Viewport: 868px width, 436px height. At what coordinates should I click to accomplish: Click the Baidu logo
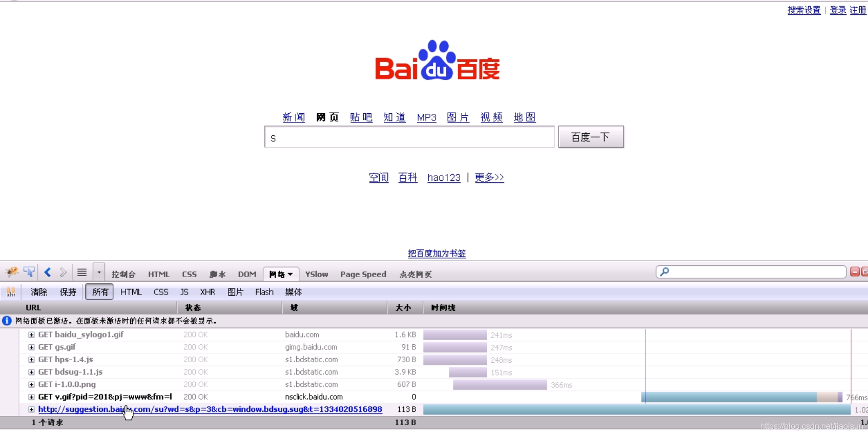pos(437,60)
